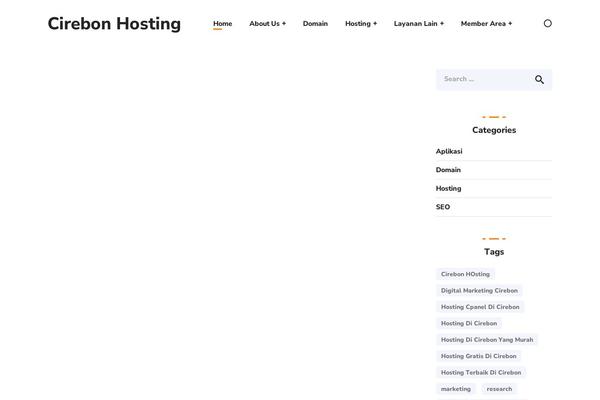The height and width of the screenshot is (400, 600).
Task: Open the Hosting category in sidebar
Action: (x=448, y=188)
